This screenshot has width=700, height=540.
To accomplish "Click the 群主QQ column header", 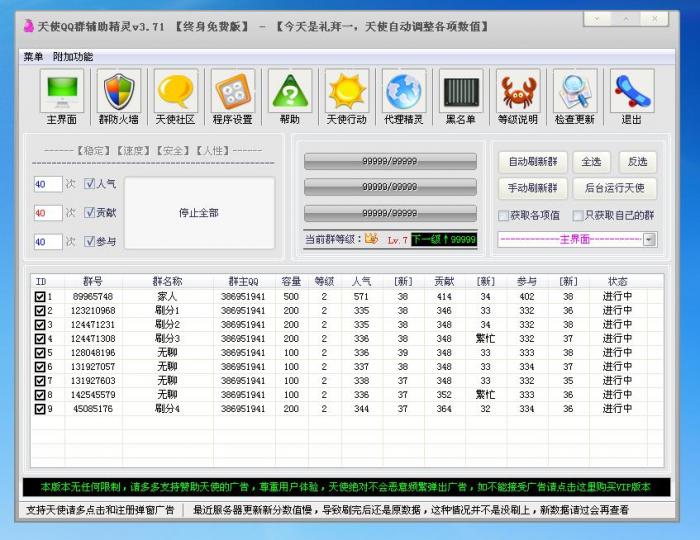I will (244, 282).
